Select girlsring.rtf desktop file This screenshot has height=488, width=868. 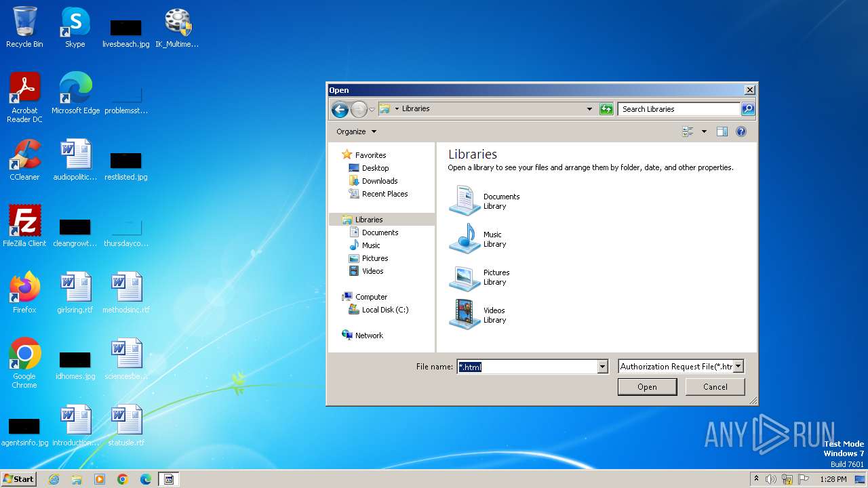pyautogui.click(x=75, y=293)
